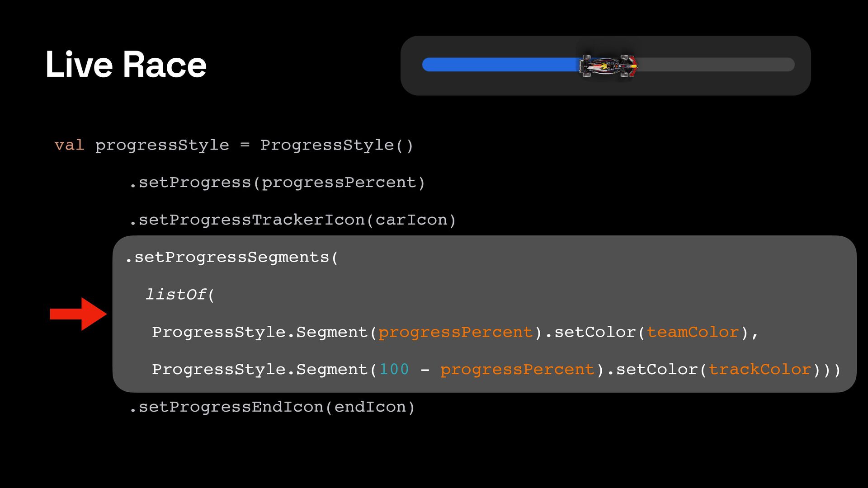This screenshot has height=488, width=868.
Task: Click first orange progressPercent in Segment
Action: 455,332
